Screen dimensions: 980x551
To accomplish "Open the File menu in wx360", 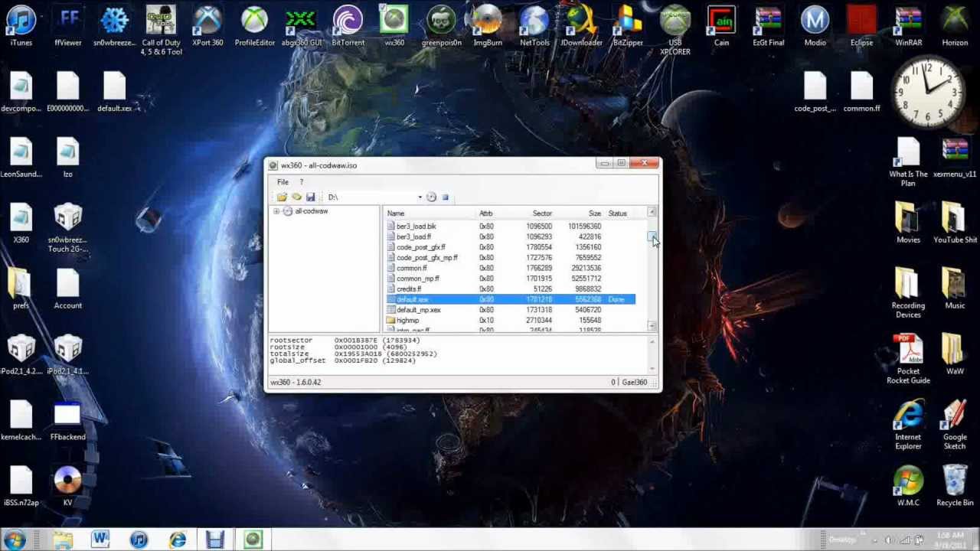I will [283, 182].
